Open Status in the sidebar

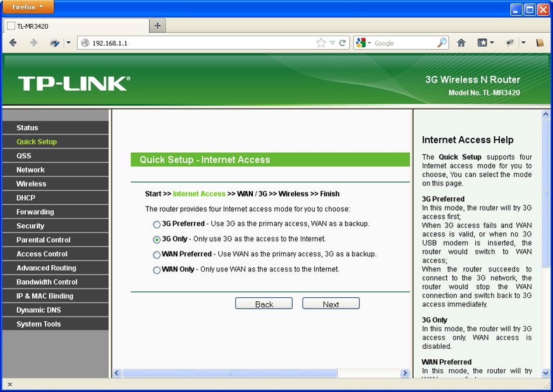56,128
